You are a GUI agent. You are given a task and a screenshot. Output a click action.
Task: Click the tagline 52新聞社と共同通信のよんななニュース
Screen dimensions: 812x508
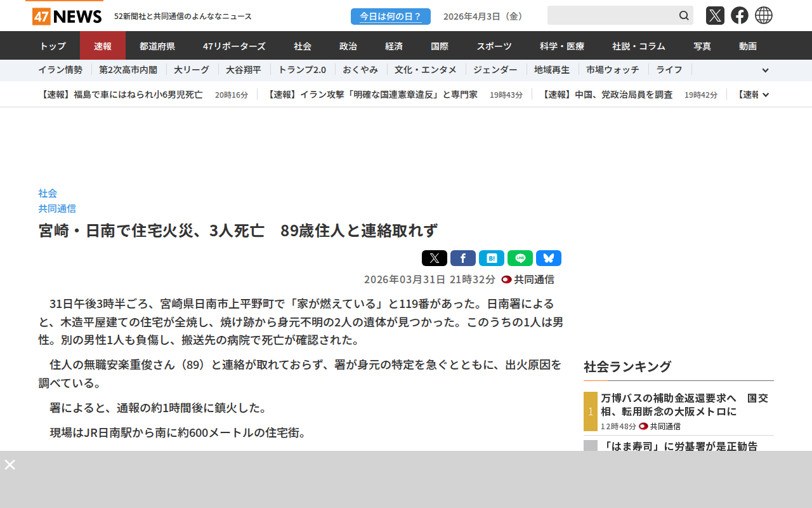tap(183, 17)
